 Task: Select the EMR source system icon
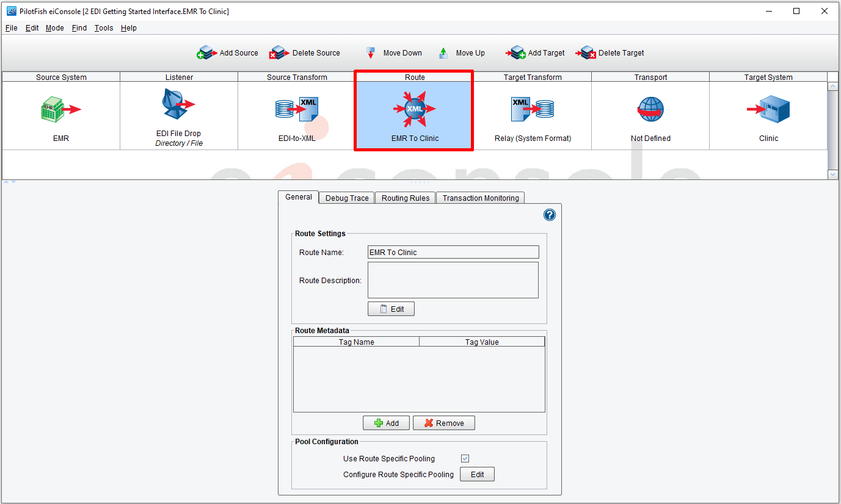coord(61,109)
